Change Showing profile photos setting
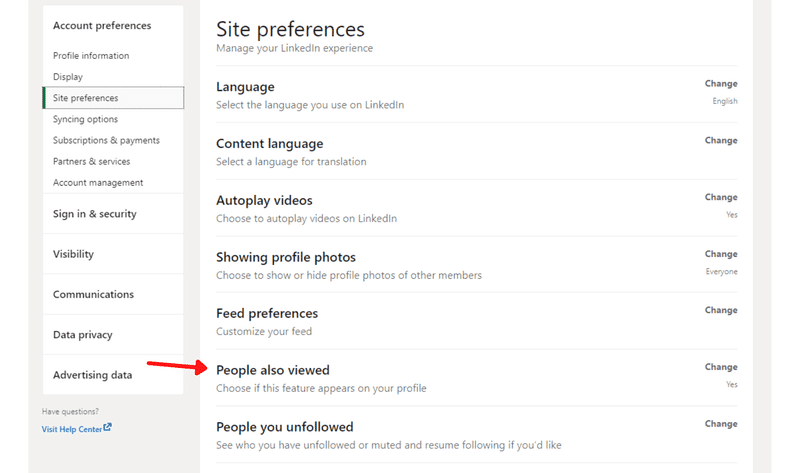The width and height of the screenshot is (800, 473). click(x=721, y=254)
